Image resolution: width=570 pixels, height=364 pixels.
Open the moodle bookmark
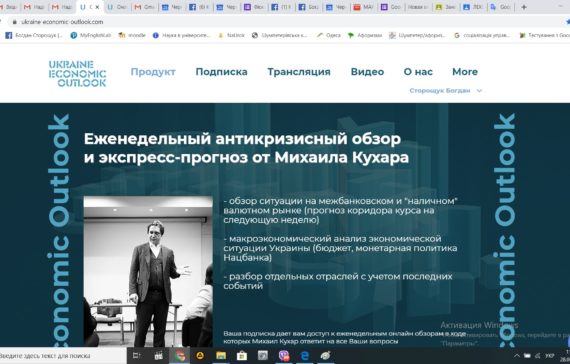pos(132,35)
